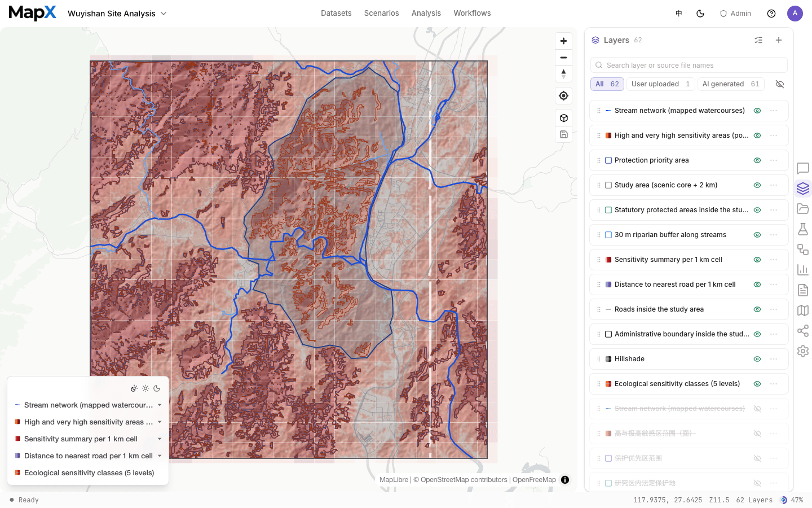Reset map north with compass button

click(563, 74)
